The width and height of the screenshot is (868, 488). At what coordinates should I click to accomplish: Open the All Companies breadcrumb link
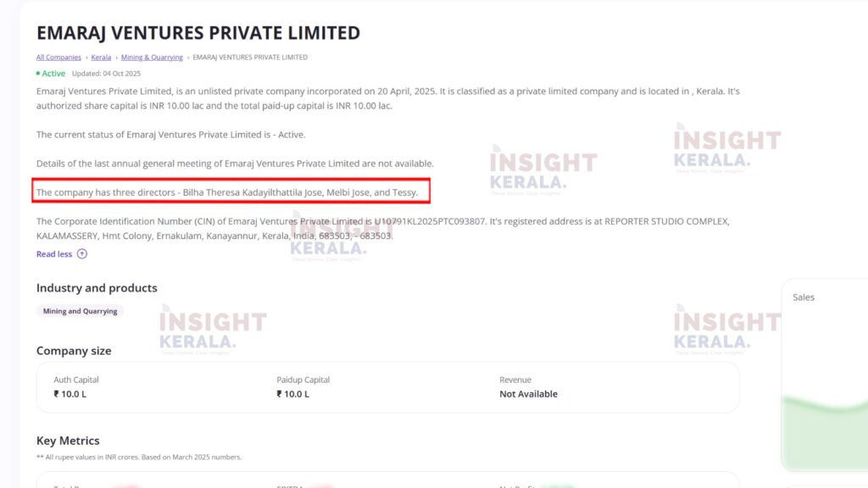pos(58,58)
